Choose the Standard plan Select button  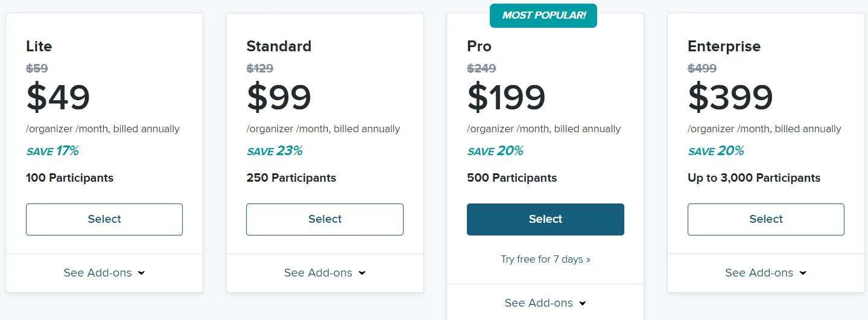pyautogui.click(x=325, y=219)
